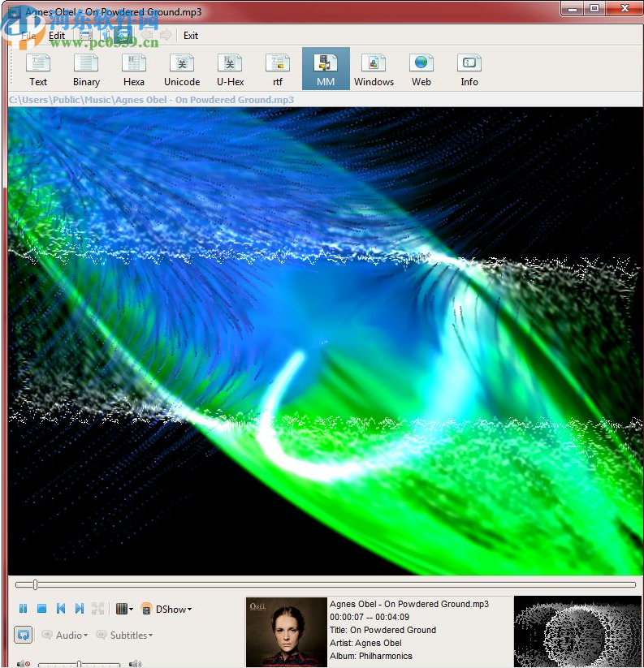Click the volume slider handle
Image resolution: width=644 pixels, height=668 pixels.
tap(79, 664)
